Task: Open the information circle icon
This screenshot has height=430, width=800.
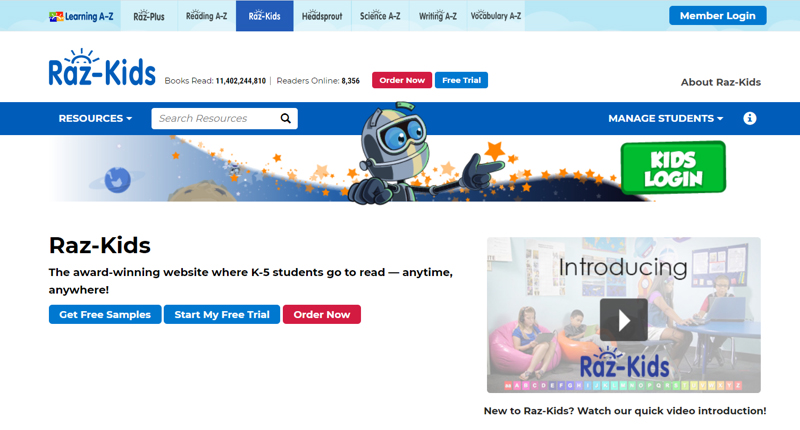Action: tap(749, 118)
